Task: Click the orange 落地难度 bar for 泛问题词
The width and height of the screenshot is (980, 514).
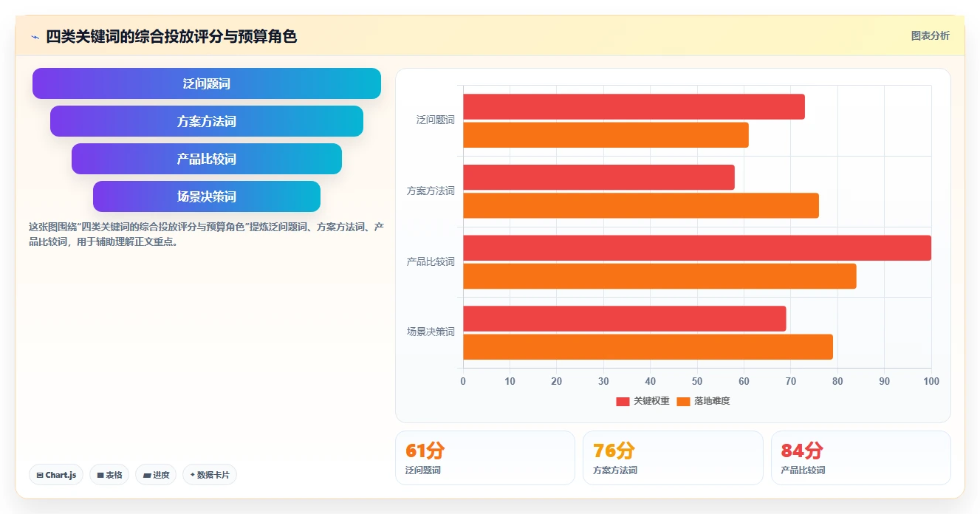Action: click(x=606, y=135)
